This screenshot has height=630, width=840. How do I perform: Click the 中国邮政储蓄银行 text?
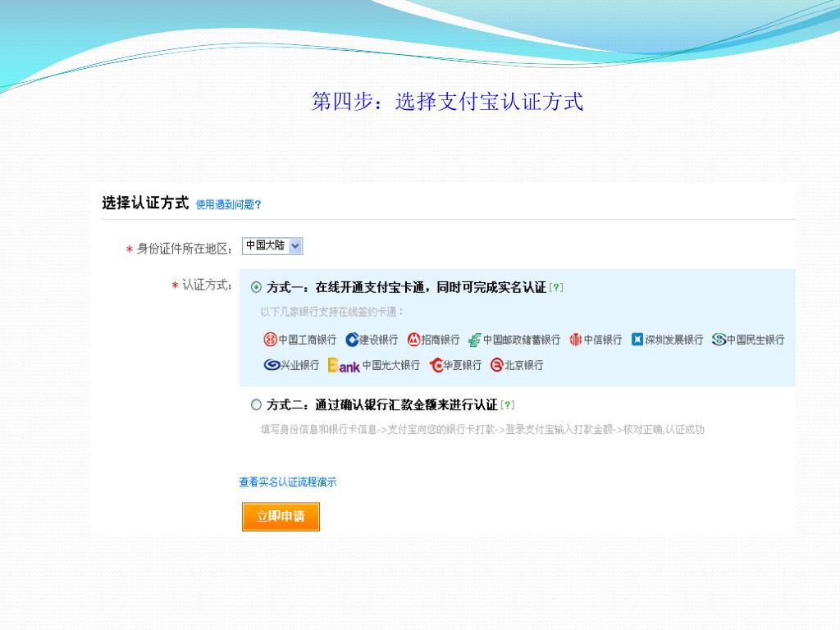tap(521, 340)
